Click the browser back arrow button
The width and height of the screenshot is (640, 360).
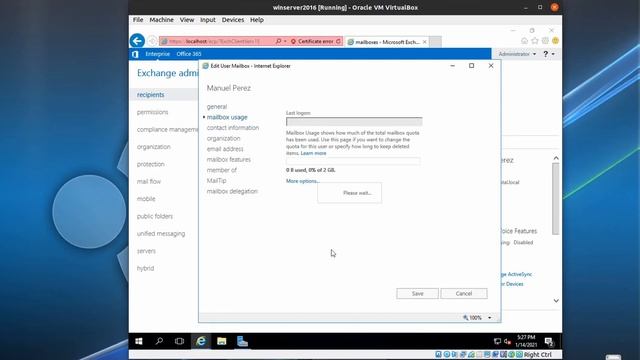click(x=138, y=41)
